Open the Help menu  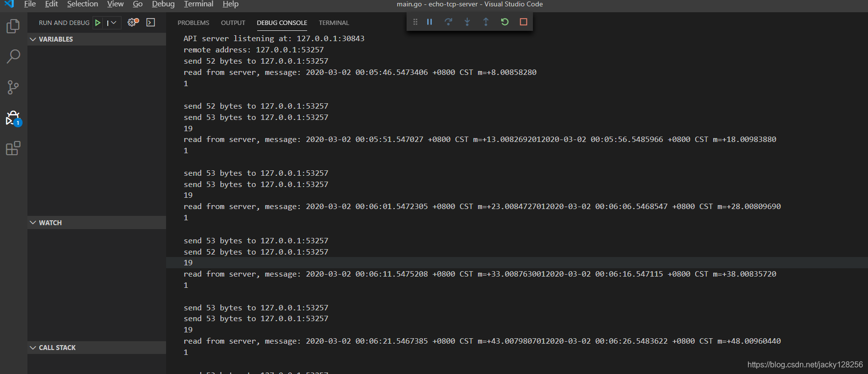click(x=230, y=4)
